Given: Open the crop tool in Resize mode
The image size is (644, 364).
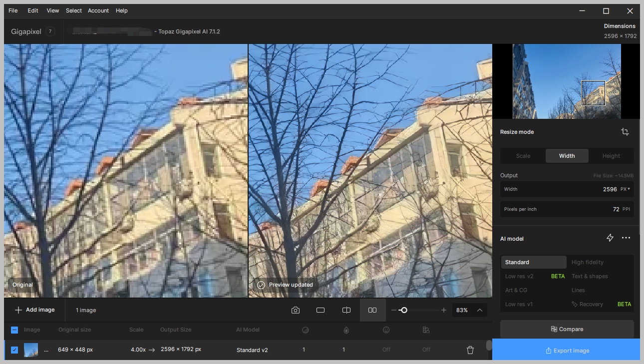Looking at the screenshot, I should (x=625, y=131).
